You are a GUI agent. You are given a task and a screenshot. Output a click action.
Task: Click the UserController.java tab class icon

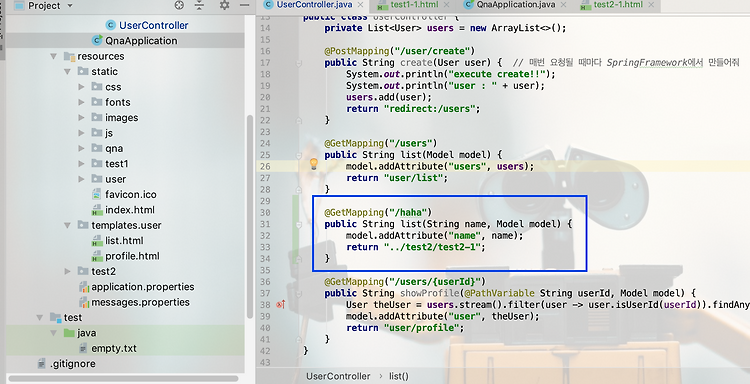[269, 5]
